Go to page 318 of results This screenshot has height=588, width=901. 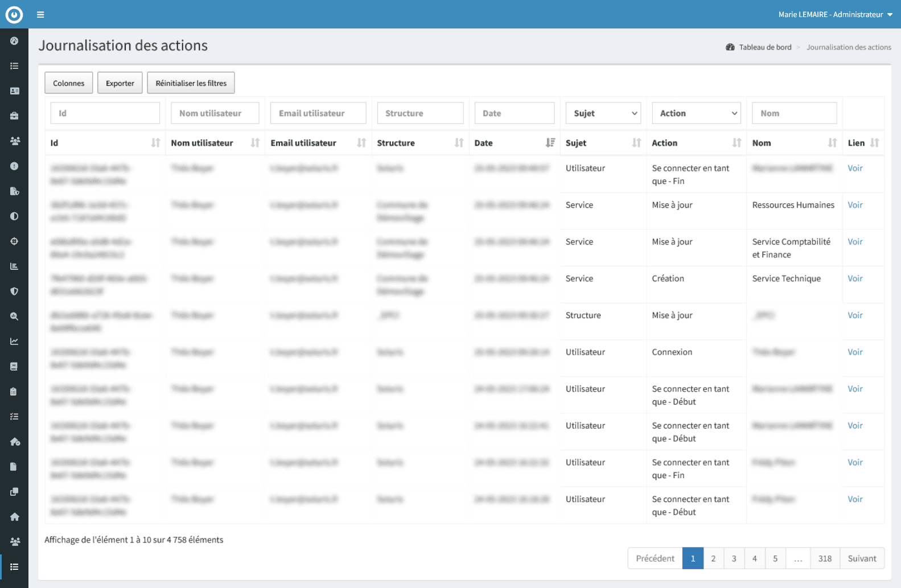pyautogui.click(x=825, y=558)
